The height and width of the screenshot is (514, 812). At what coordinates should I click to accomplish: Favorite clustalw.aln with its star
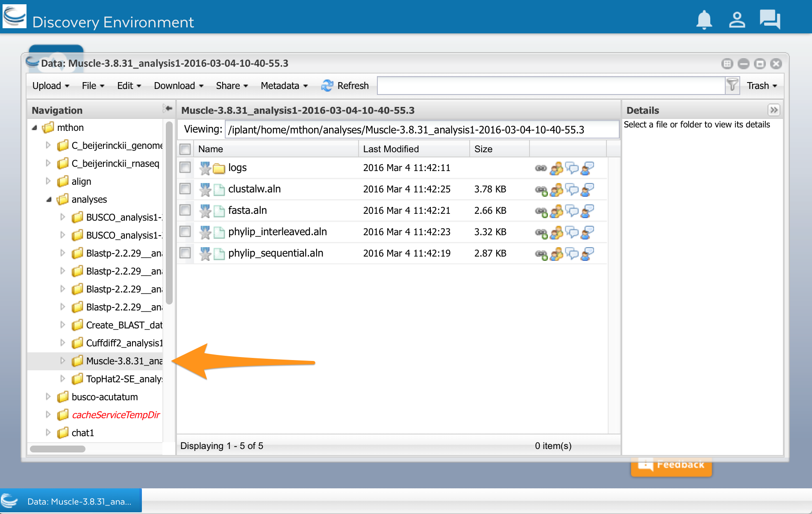click(205, 189)
